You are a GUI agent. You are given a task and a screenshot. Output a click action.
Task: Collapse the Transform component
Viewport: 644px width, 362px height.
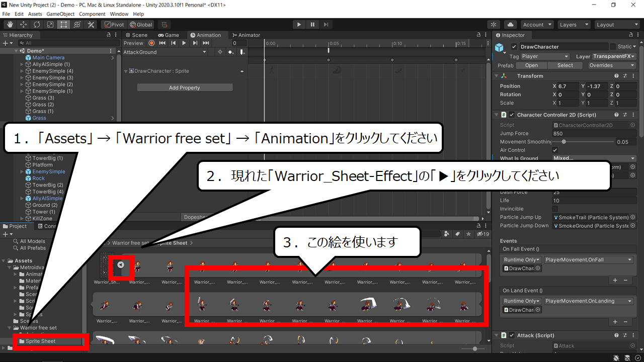click(496, 76)
